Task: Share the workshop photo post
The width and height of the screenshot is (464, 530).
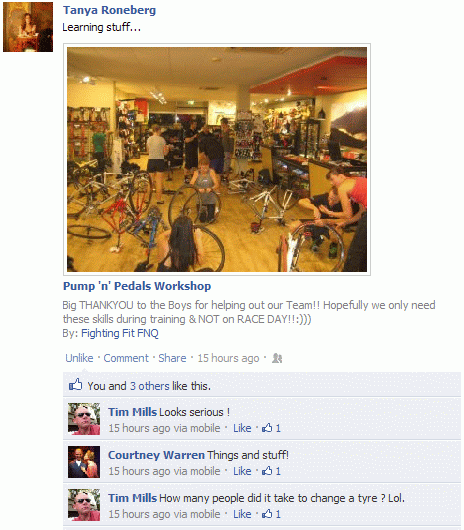Action: 172,358
